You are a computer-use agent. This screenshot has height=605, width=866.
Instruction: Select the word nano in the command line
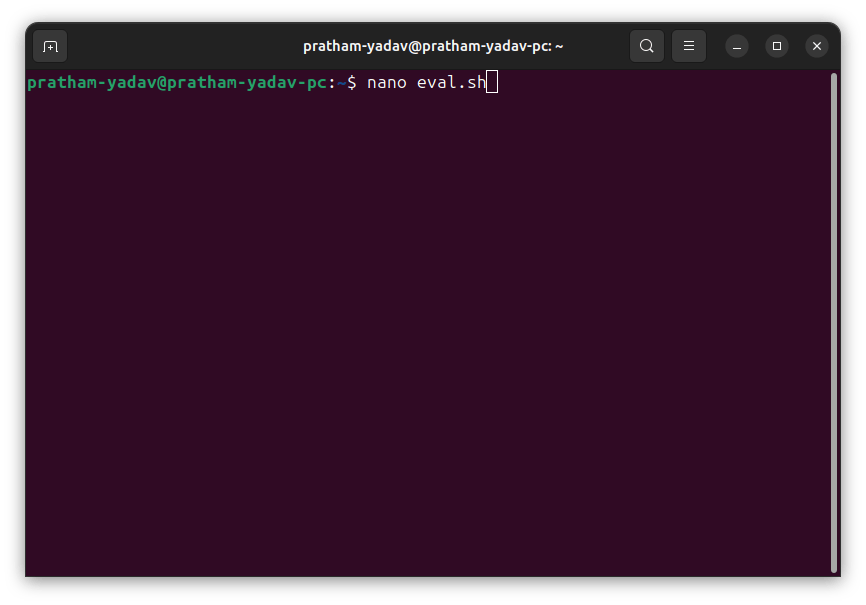tap(385, 82)
